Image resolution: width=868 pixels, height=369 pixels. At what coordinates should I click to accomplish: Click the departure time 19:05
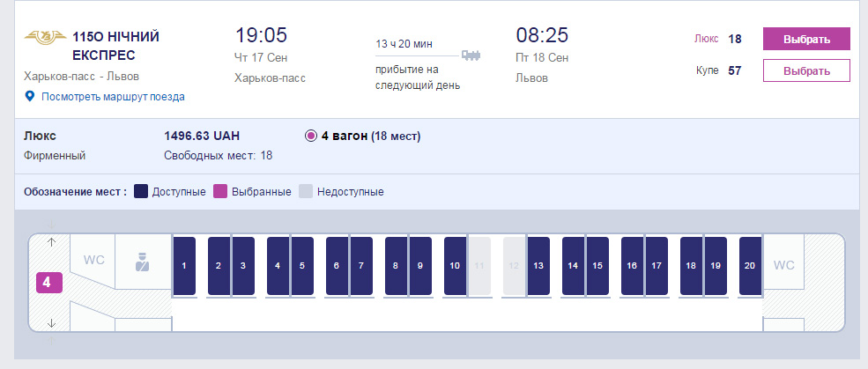(x=262, y=35)
